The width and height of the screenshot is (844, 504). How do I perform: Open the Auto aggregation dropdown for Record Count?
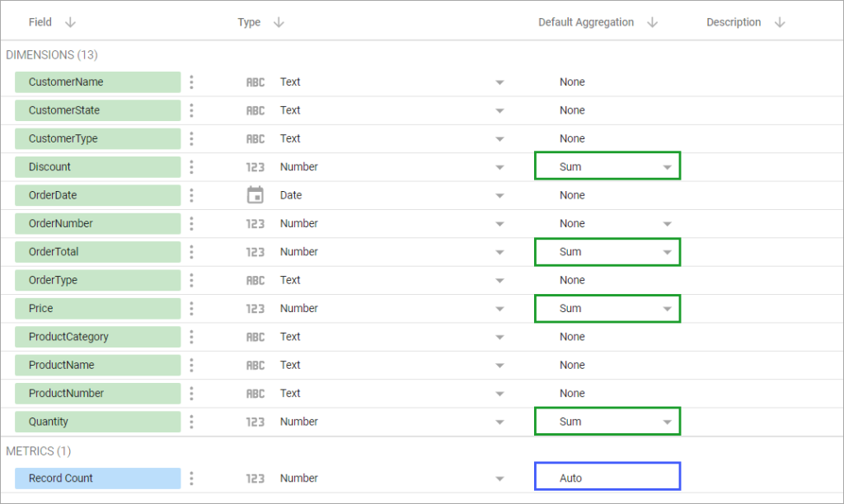coord(607,478)
